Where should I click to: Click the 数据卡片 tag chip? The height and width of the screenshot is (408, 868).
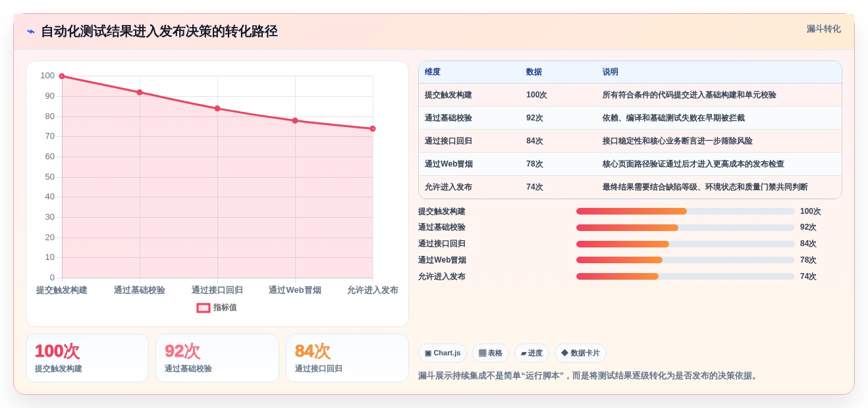click(x=580, y=353)
